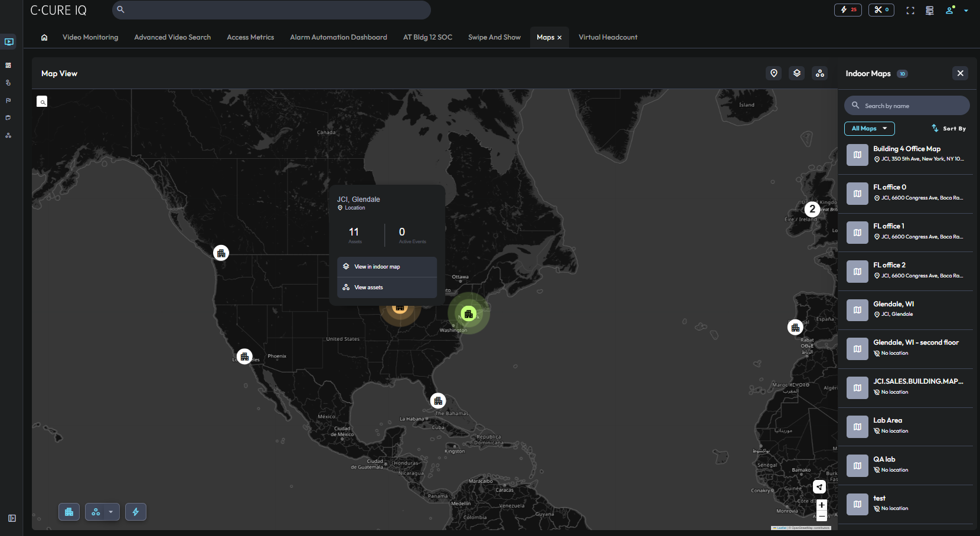
Task: Open the server status icon in header
Action: (x=930, y=11)
